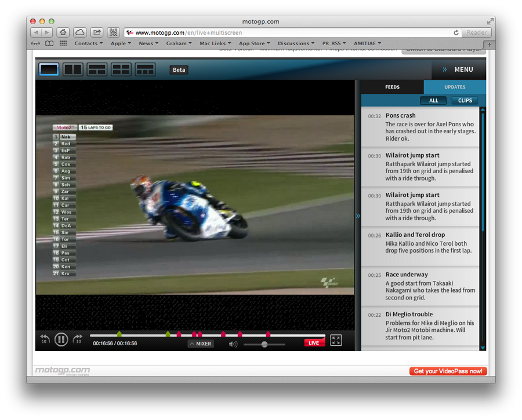Select the two side-by-side screens layout

[x=73, y=70]
